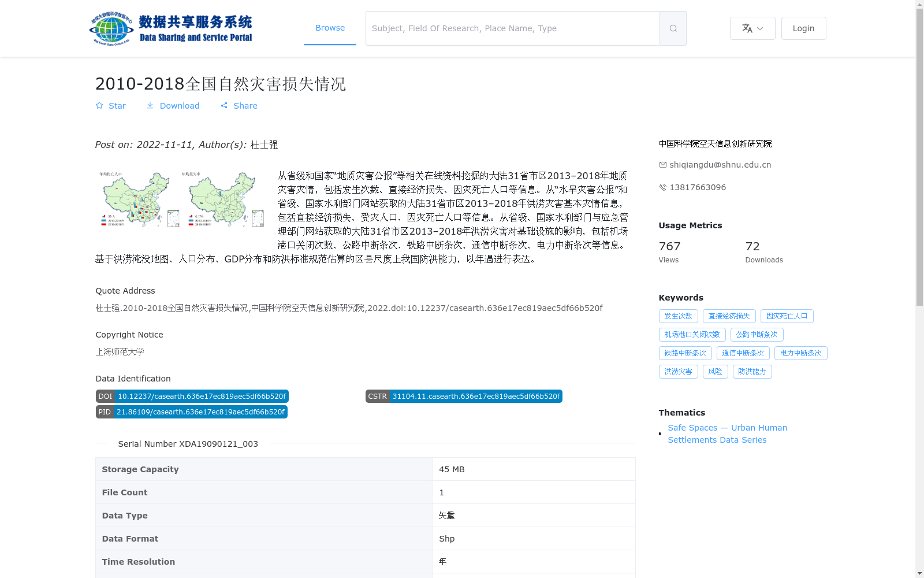924x578 pixels.
Task: Select keyword tag 公路中断条次
Action: 757,335
